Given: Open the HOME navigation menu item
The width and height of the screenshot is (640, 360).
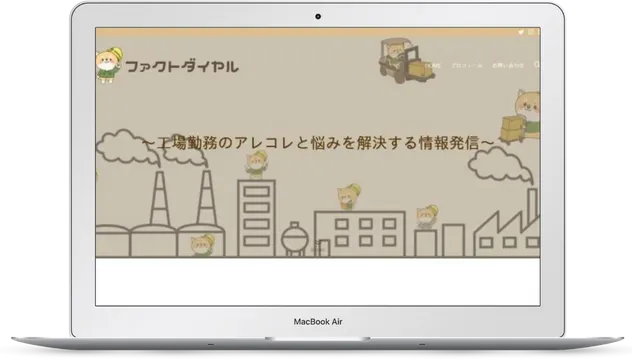Looking at the screenshot, I should [x=433, y=65].
